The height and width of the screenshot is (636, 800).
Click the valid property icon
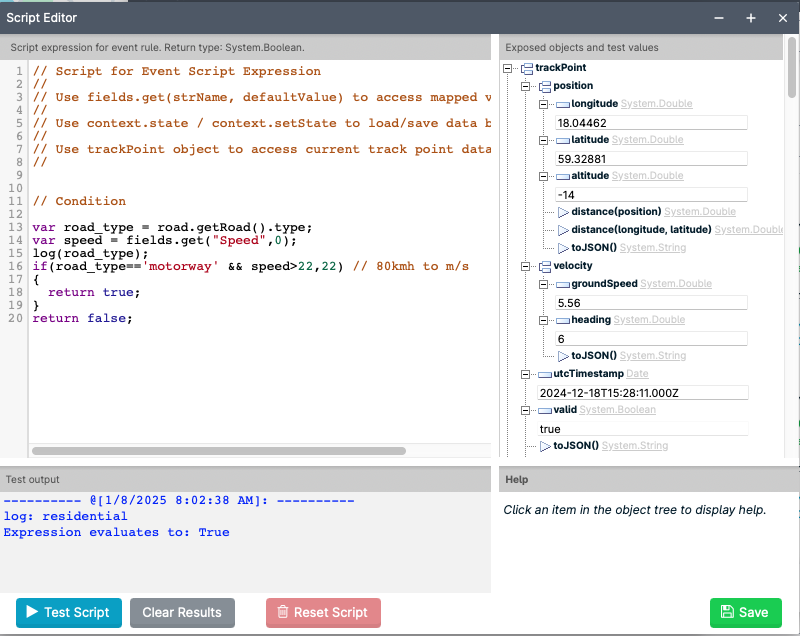(545, 411)
